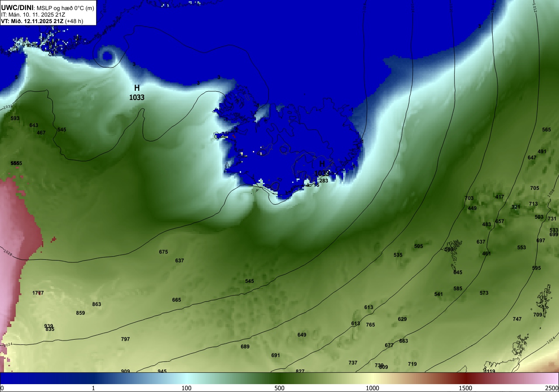Click the 500 label on the color scale
559x392 pixels.
coord(279,388)
